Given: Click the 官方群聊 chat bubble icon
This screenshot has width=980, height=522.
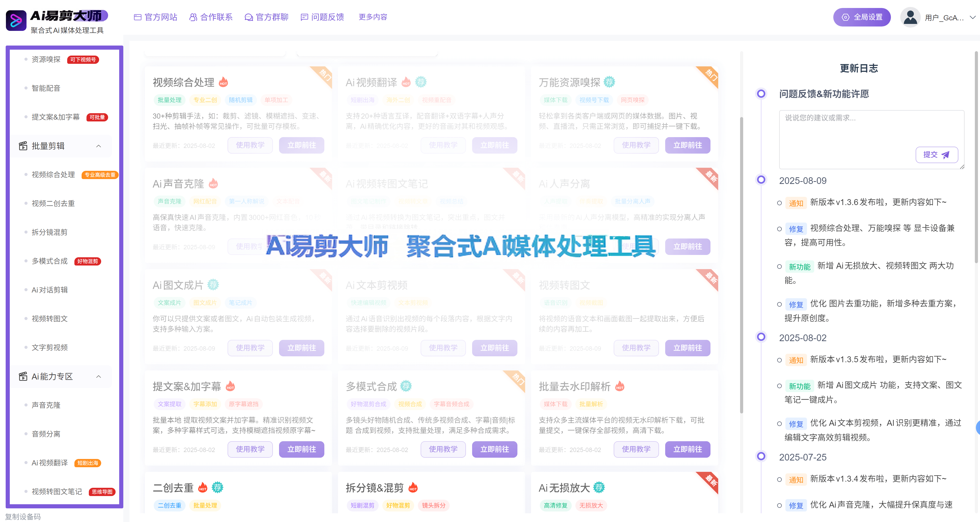Looking at the screenshot, I should coord(248,17).
